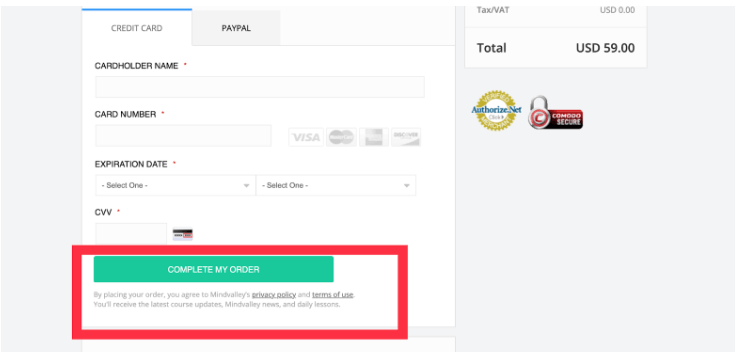Click the CVV card help icon
This screenshot has height=360, width=735.
pyautogui.click(x=183, y=234)
